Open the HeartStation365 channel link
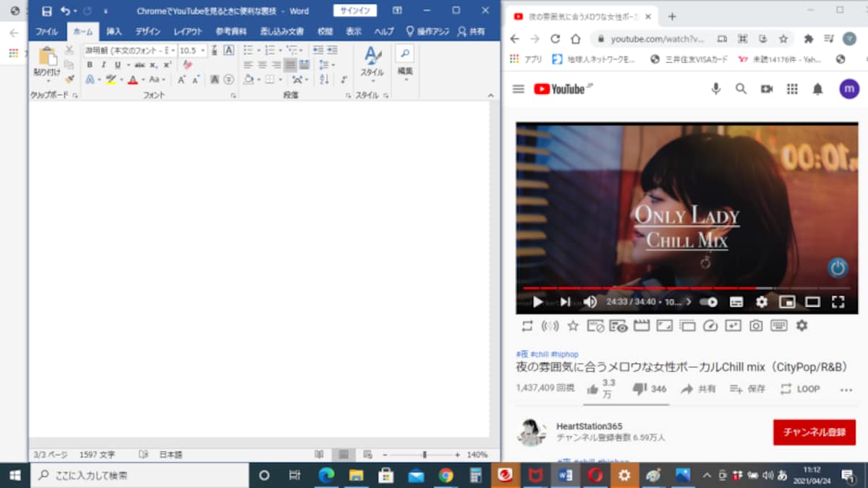This screenshot has width=868, height=488. pos(590,427)
